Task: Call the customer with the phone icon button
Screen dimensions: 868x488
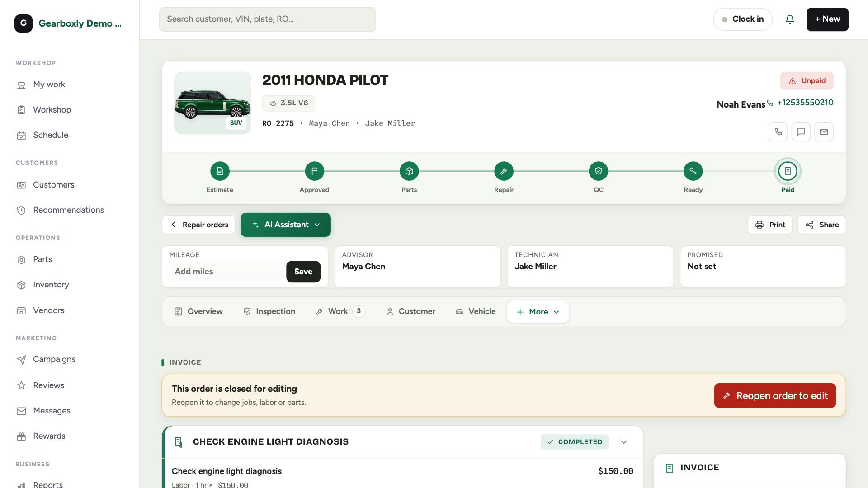Action: coord(778,132)
